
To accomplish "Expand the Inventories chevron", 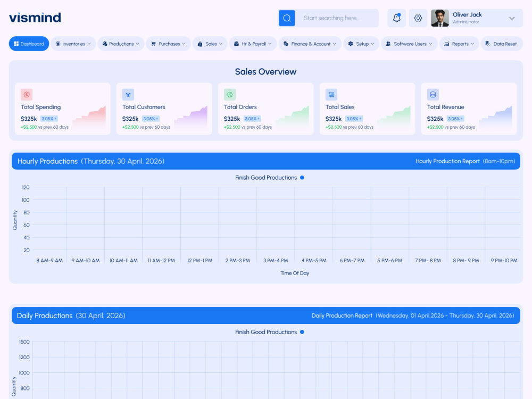I will click(89, 44).
